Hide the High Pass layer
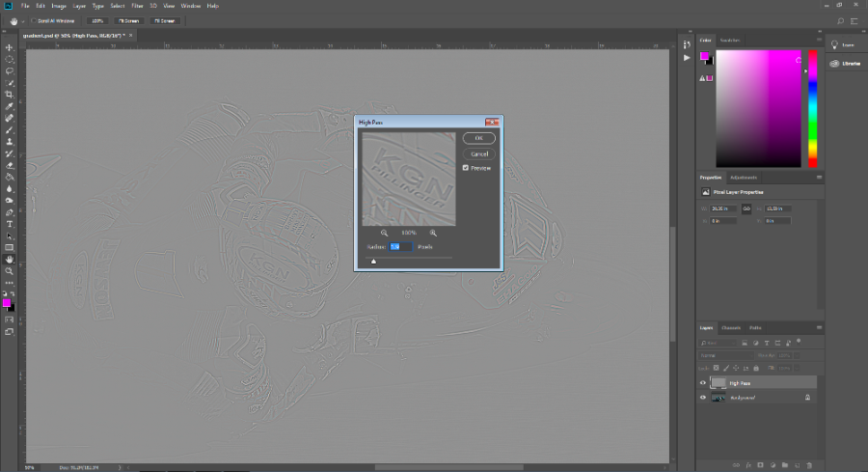The height and width of the screenshot is (472, 868). (703, 383)
